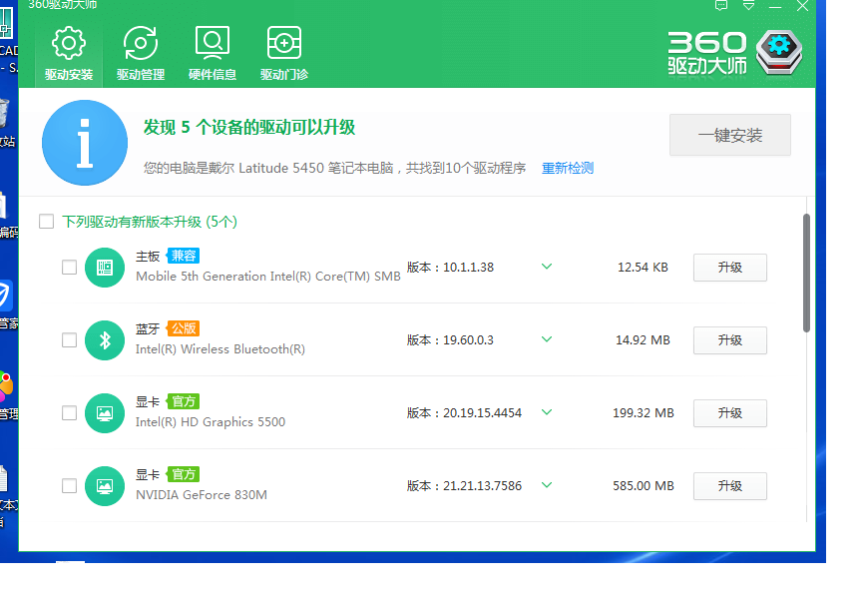Click the 重新检测 link
The image size is (868, 607).
(x=568, y=168)
